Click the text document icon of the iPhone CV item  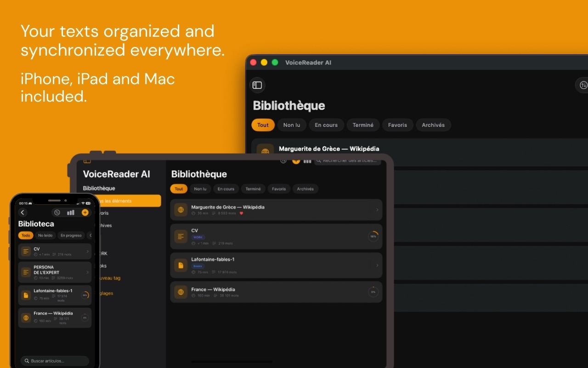26,252
